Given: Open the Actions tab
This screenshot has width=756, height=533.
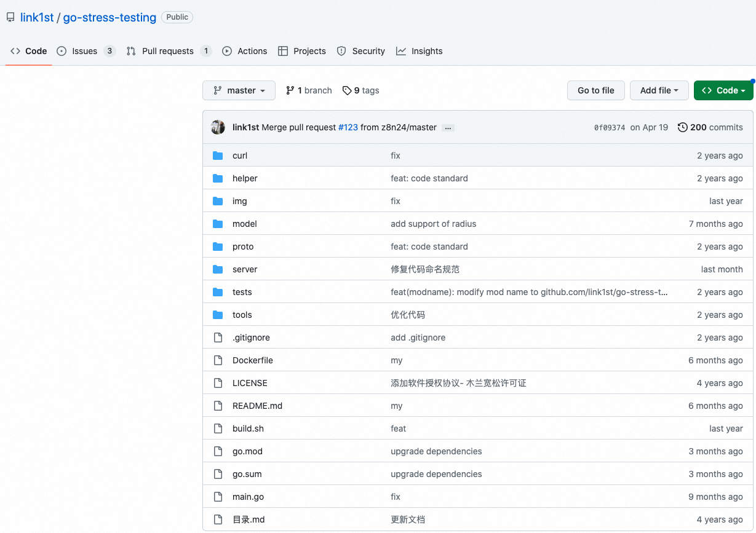Looking at the screenshot, I should pos(245,51).
